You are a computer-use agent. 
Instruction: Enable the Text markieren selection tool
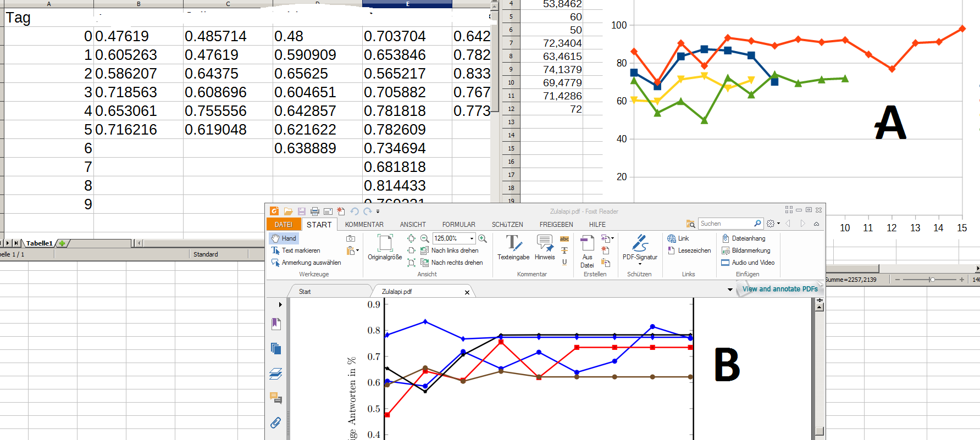(x=296, y=250)
